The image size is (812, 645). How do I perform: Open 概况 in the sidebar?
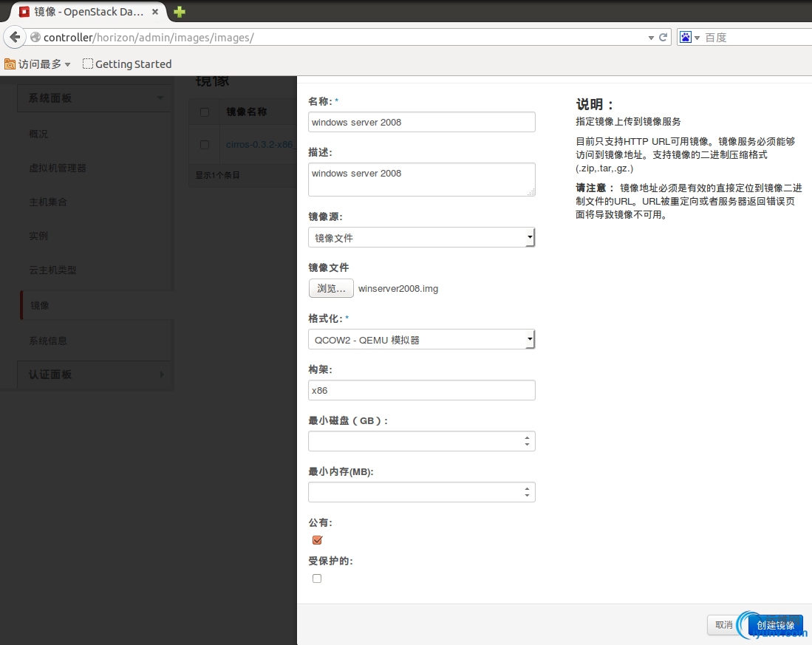point(39,134)
